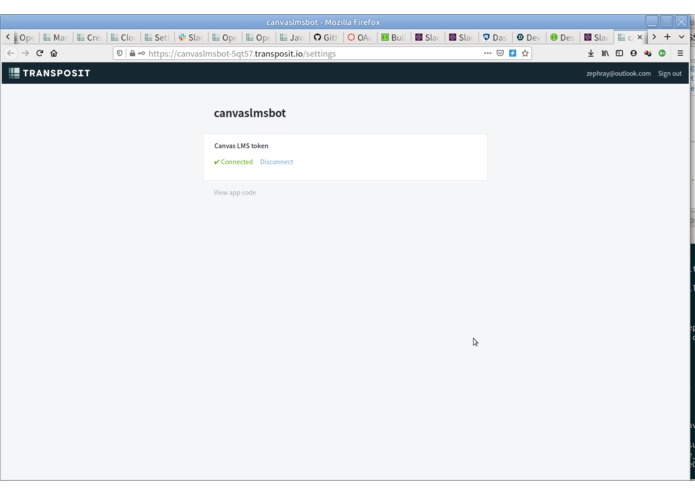Click the Transposit logo
The image size is (695, 494).
click(x=50, y=73)
